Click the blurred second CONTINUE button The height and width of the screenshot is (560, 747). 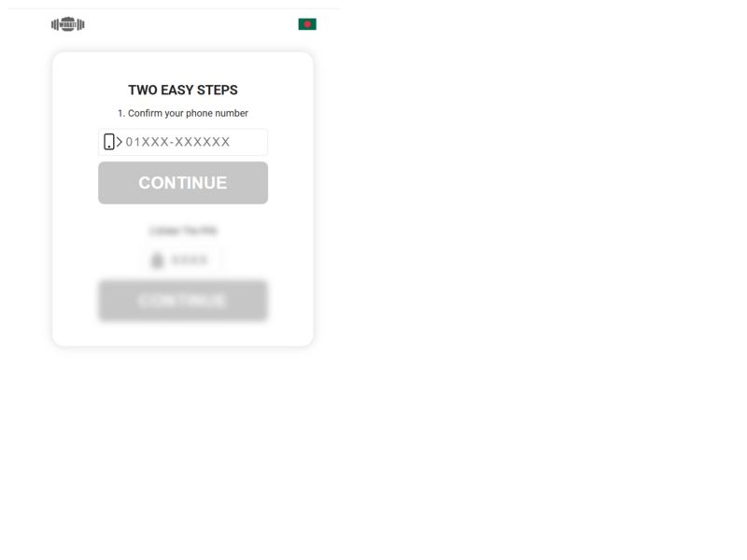183,301
